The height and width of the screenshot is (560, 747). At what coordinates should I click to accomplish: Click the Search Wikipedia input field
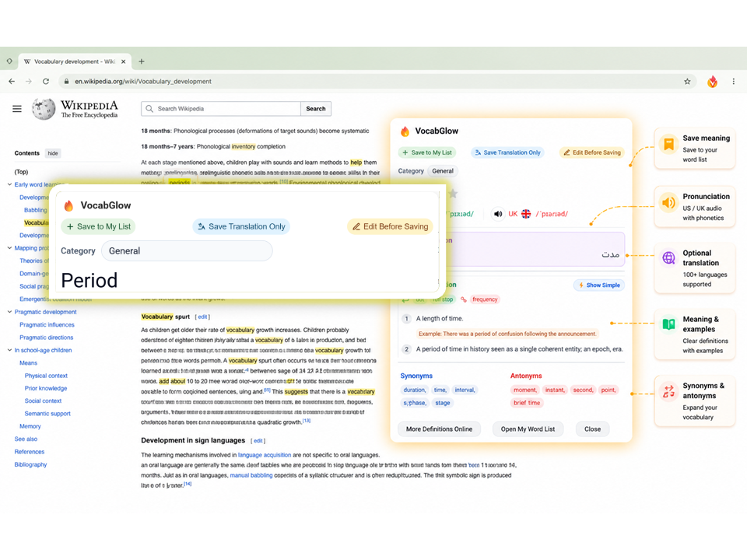coord(220,109)
